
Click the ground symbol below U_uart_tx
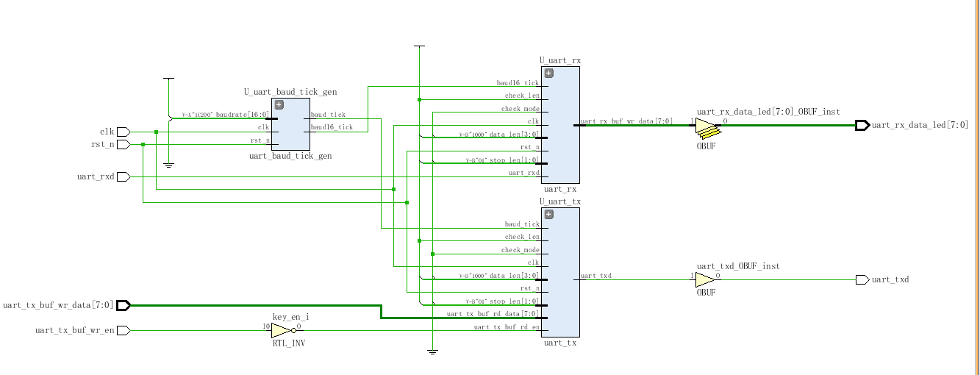[432, 352]
